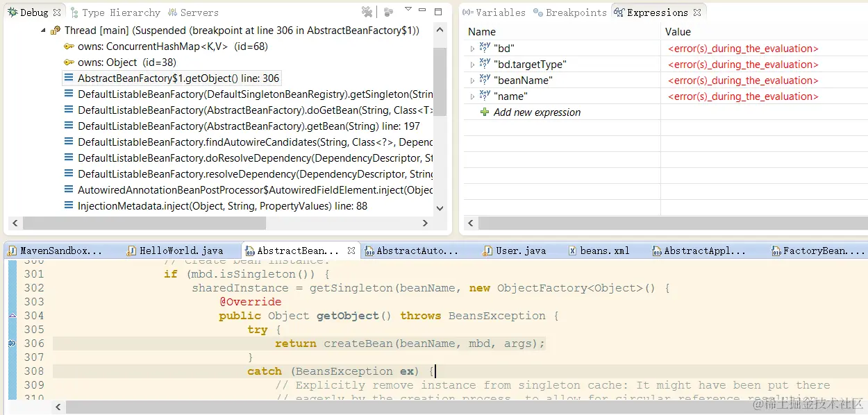
Task: Click the error value of "bd" expression
Action: pyautogui.click(x=743, y=49)
